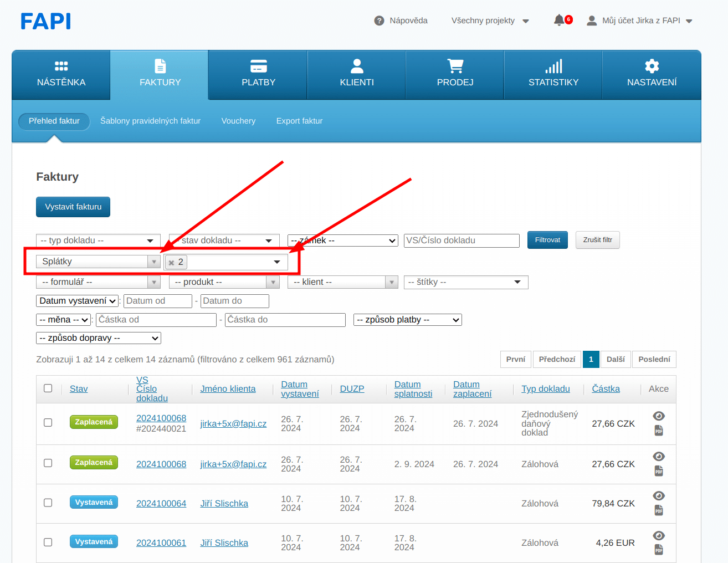728x563 pixels.
Task: Open Šablony pravidelných faktur
Action: [150, 121]
